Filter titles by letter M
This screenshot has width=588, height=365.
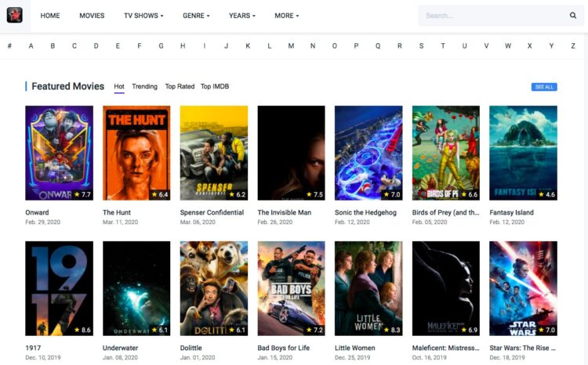click(x=291, y=45)
